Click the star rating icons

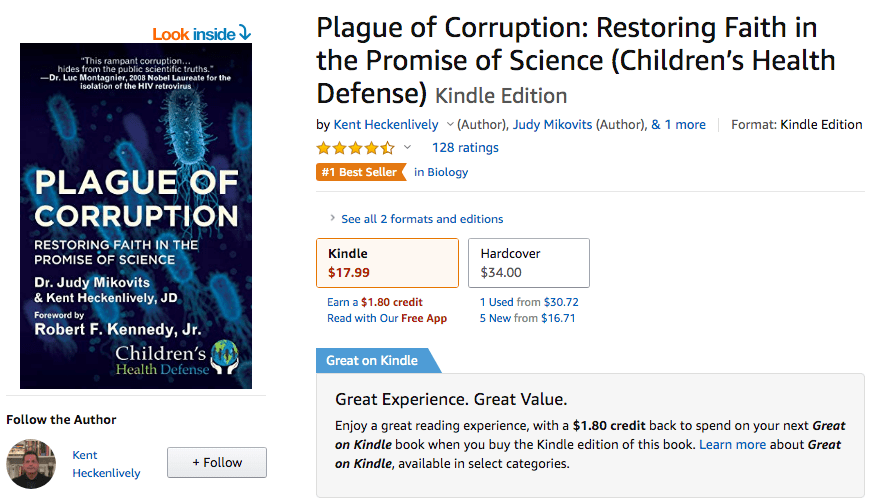click(x=355, y=148)
